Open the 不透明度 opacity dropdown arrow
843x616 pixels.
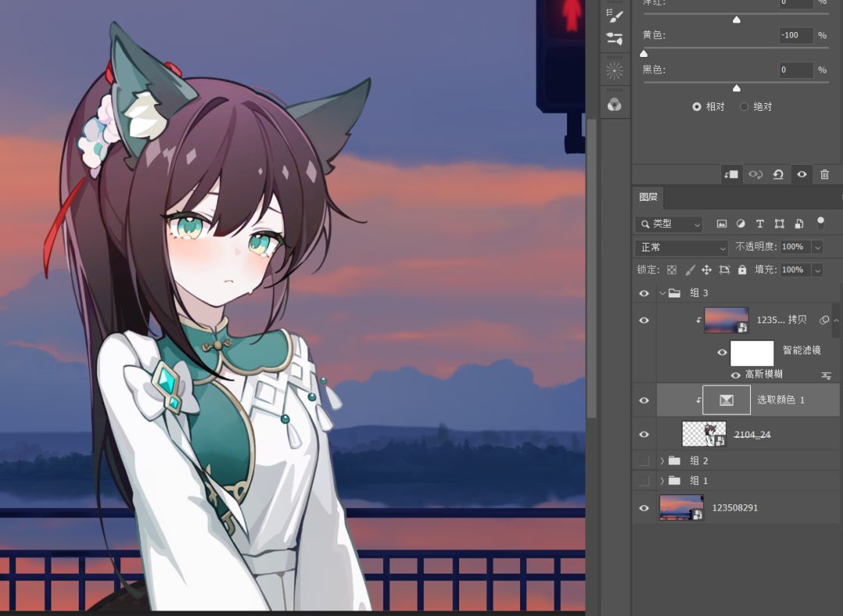coord(818,247)
